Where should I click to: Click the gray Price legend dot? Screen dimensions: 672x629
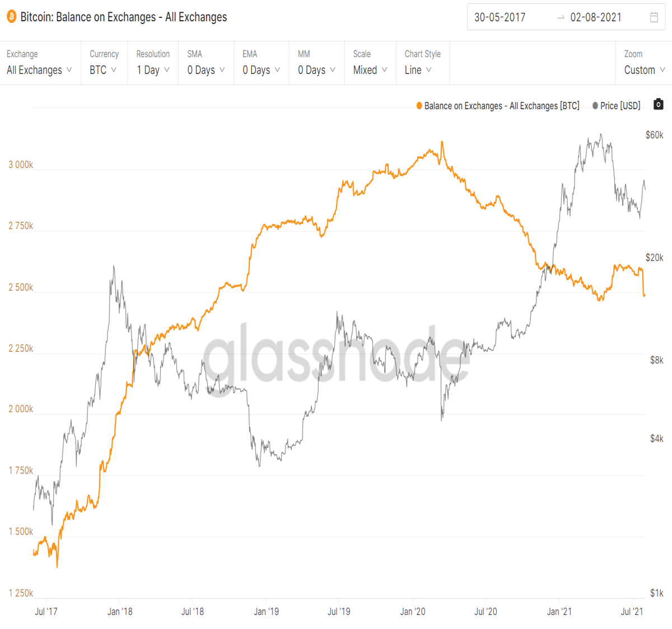point(595,106)
